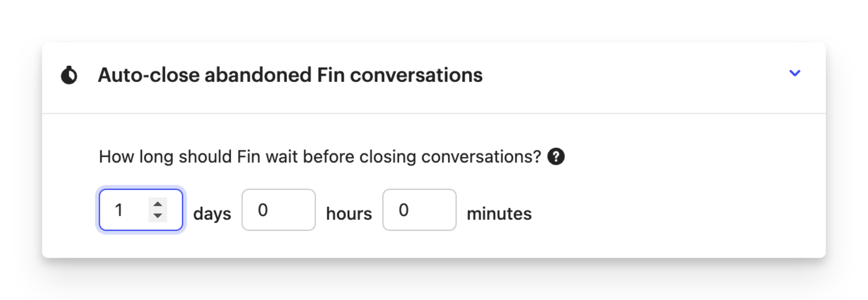Click the value 0 inside the hours box
Viewport: 868px width, 300px height.
[x=262, y=211]
